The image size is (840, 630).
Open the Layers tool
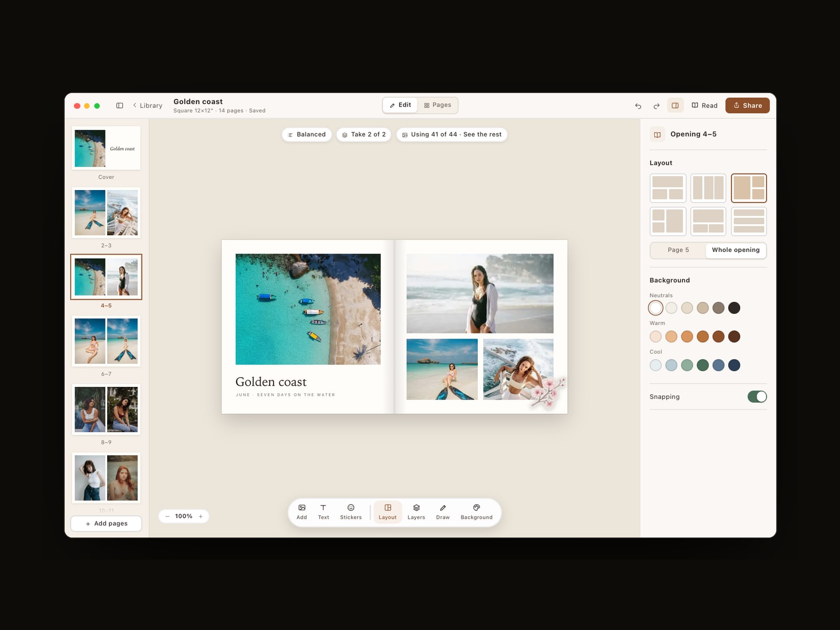(416, 512)
